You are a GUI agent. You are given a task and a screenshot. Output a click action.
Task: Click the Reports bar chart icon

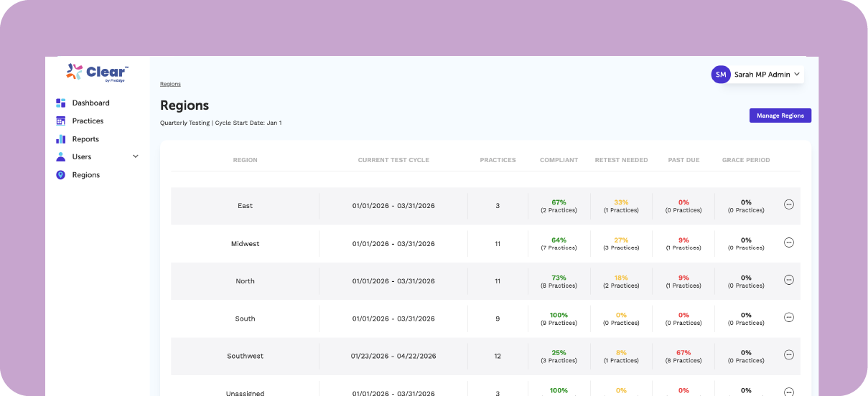click(61, 139)
